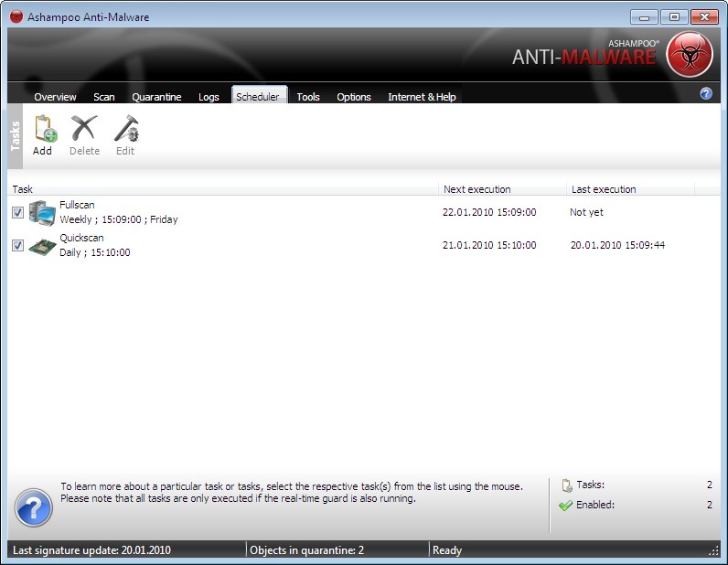This screenshot has width=728, height=565.
Task: Click the 'Not yet' last execution cell
Action: pos(586,212)
